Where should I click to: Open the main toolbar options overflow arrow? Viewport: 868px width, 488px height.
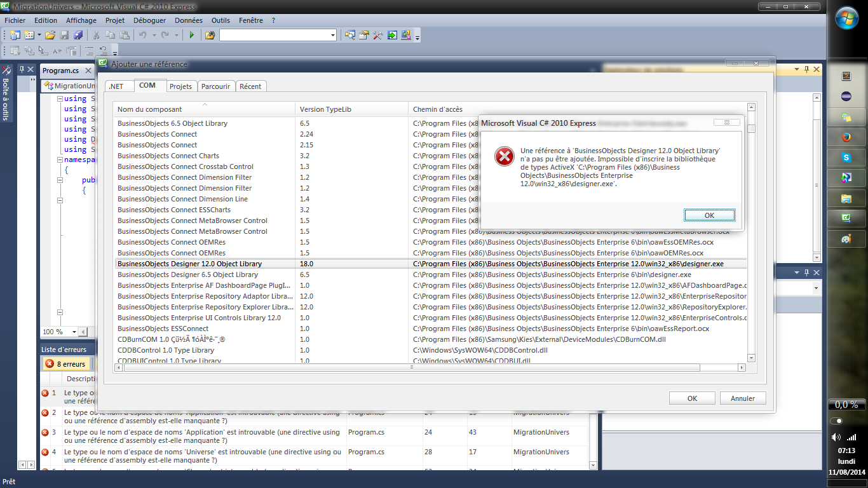[417, 37]
